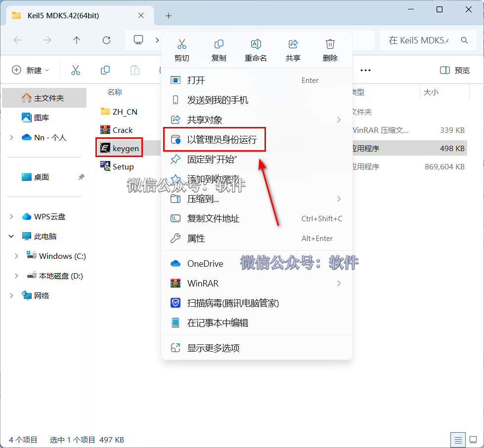The height and width of the screenshot is (448, 484).
Task: Expand the 本地磁盘 (D:) tree node
Action: pyautogui.click(x=16, y=276)
